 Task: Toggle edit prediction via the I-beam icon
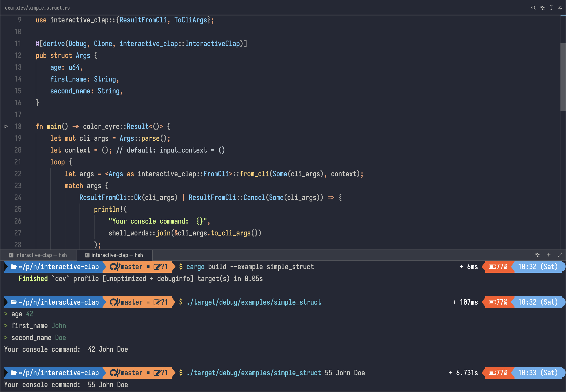pos(551,8)
